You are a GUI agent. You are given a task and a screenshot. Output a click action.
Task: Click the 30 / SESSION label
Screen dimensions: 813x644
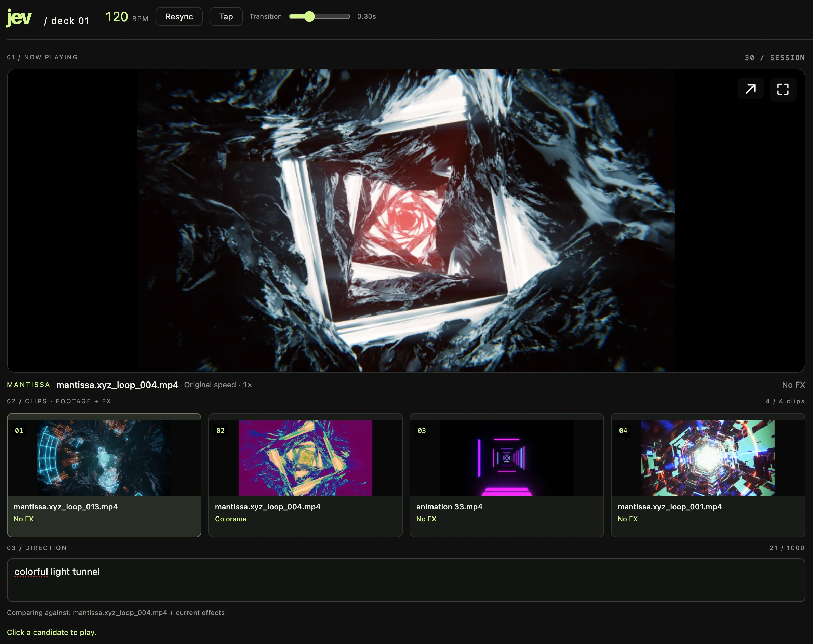point(774,58)
